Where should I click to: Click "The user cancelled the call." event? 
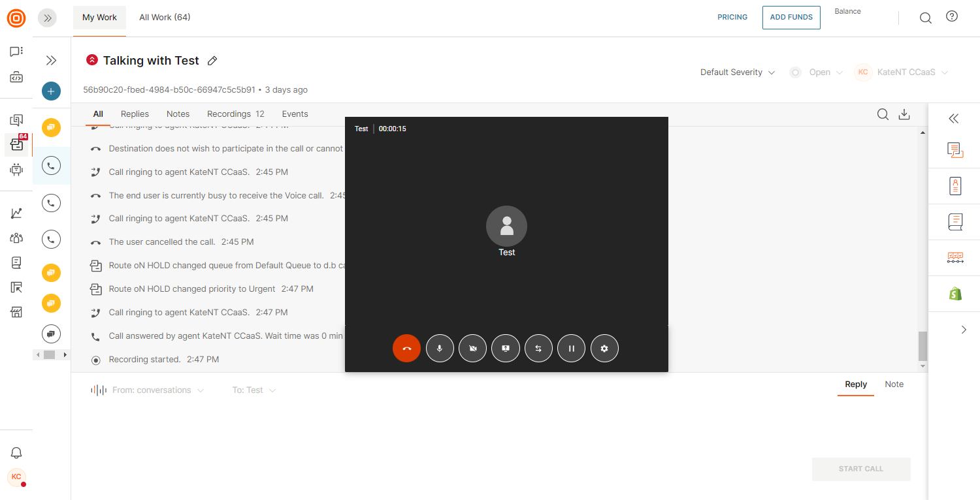click(162, 242)
